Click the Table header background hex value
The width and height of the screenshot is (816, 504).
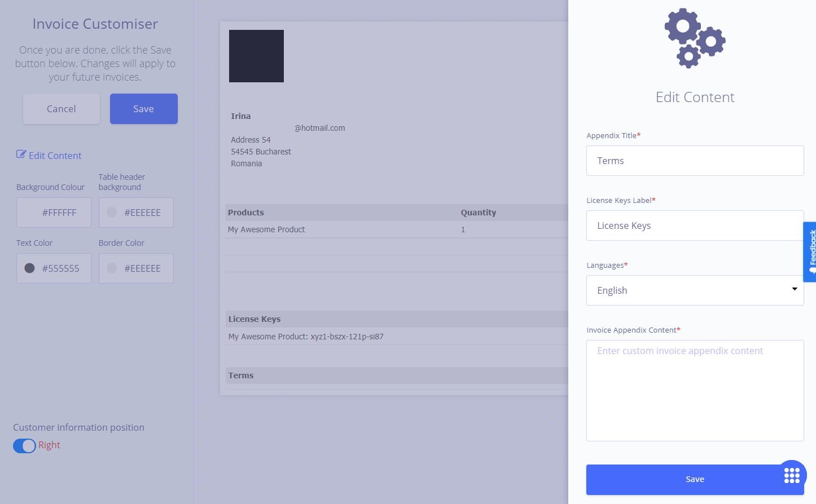(x=143, y=213)
